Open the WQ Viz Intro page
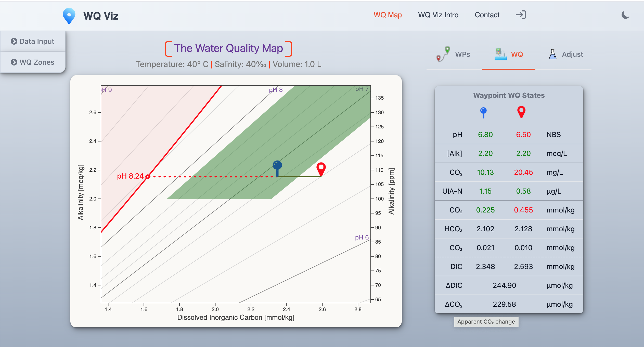 438,15
